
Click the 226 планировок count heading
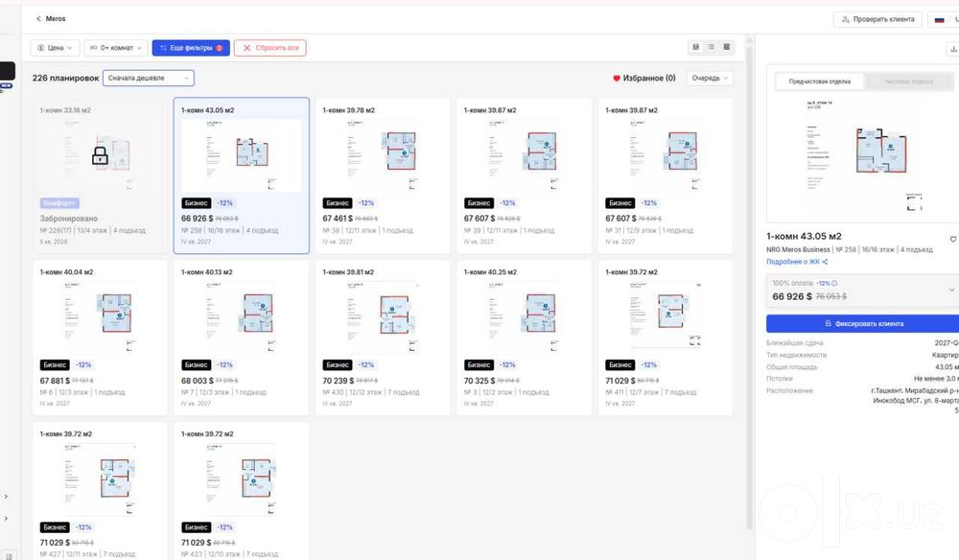point(65,79)
